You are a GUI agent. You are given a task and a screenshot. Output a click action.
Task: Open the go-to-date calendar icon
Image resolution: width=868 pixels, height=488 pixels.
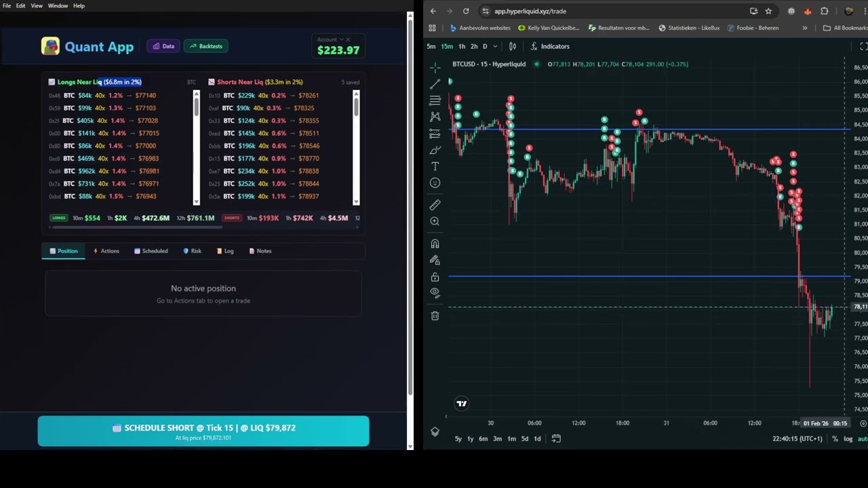click(556, 439)
